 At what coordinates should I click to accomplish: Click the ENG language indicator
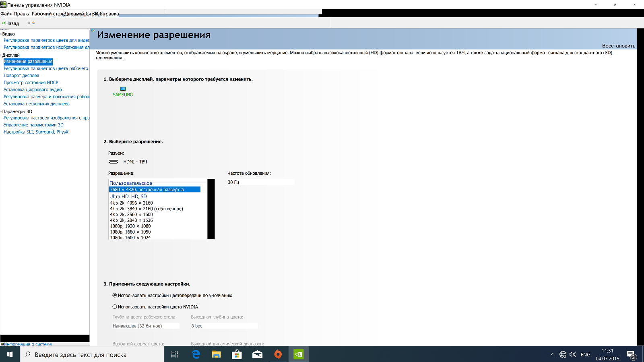coord(586,355)
